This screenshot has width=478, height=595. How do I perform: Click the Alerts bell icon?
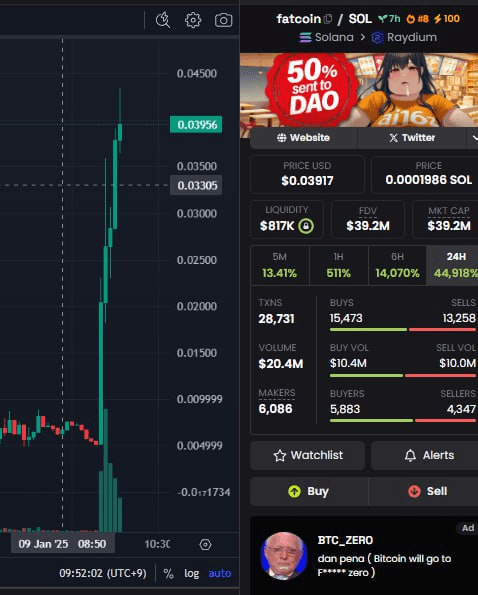click(x=410, y=455)
